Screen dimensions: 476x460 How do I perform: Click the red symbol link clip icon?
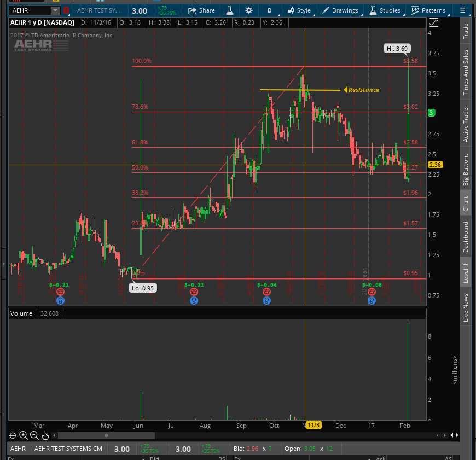[x=66, y=10]
